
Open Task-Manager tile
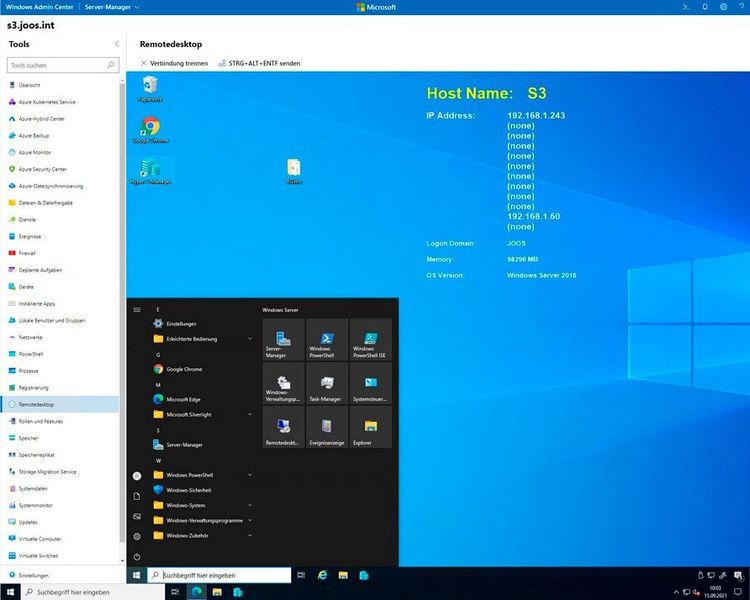[327, 383]
